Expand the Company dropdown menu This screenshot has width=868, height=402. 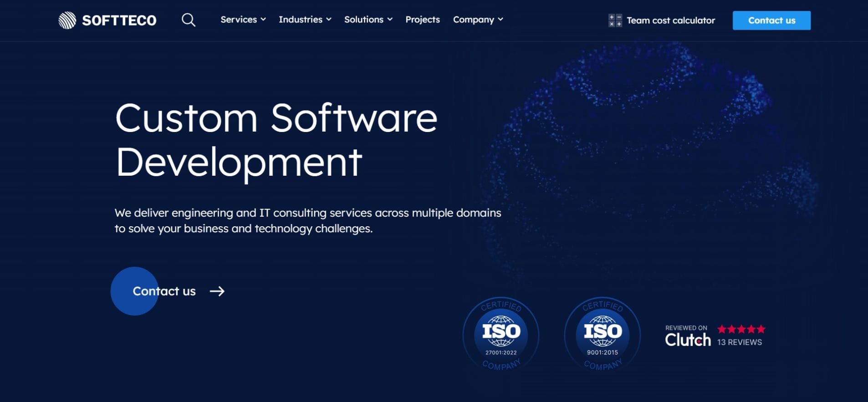478,20
